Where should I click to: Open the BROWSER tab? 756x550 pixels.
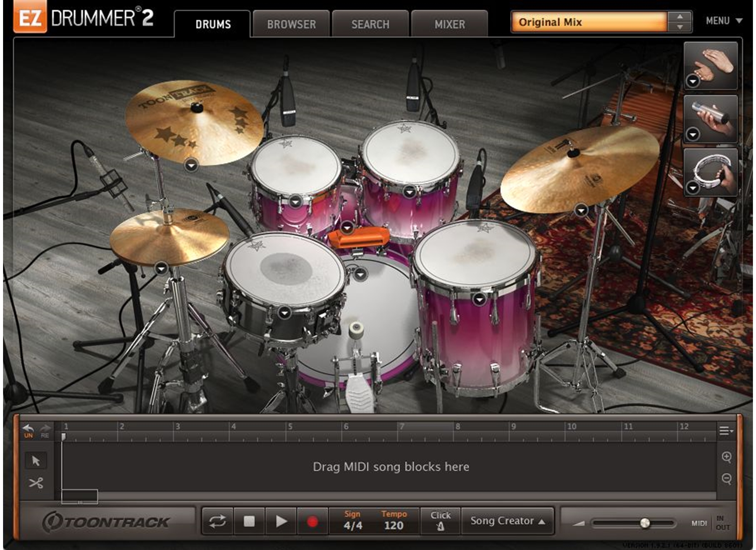click(x=291, y=24)
